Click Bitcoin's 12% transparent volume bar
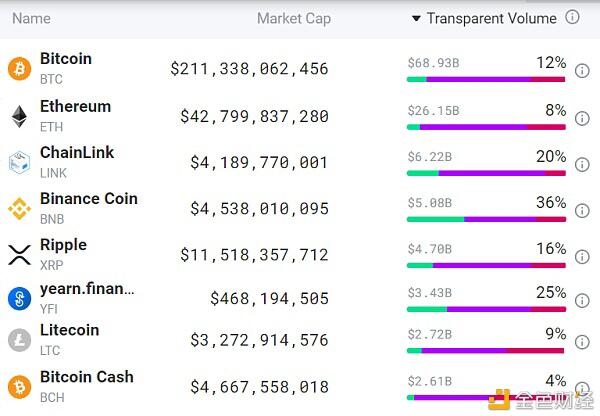The image size is (600, 416). [x=486, y=79]
